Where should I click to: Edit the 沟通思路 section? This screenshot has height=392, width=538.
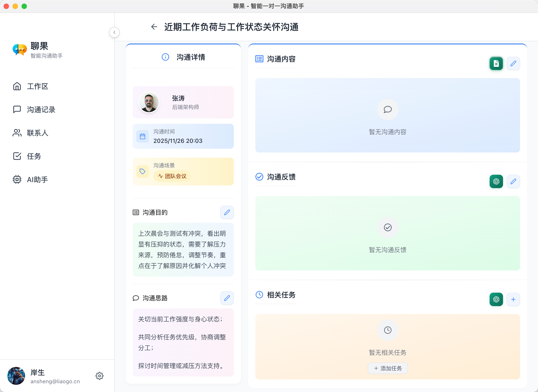227,298
